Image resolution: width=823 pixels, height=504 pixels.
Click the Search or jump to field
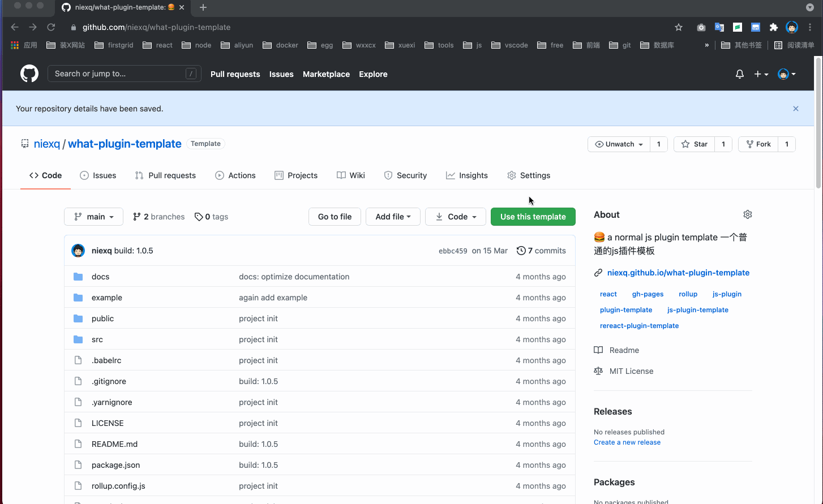coord(125,74)
